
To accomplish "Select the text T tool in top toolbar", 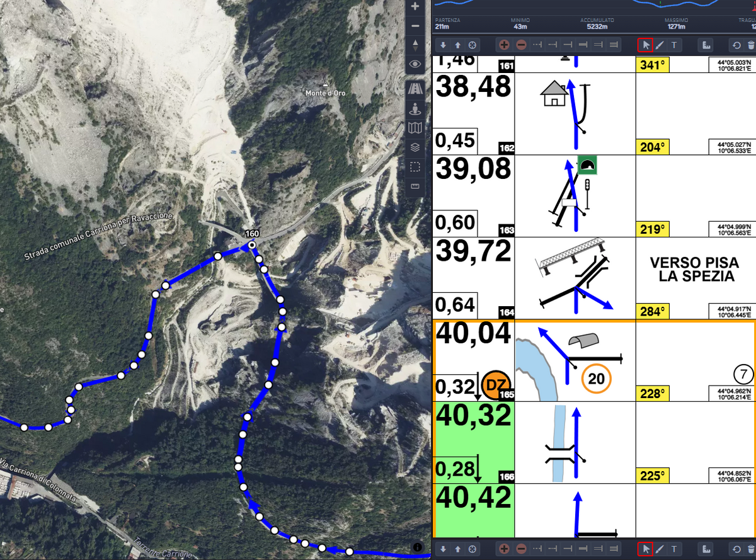I will (674, 45).
